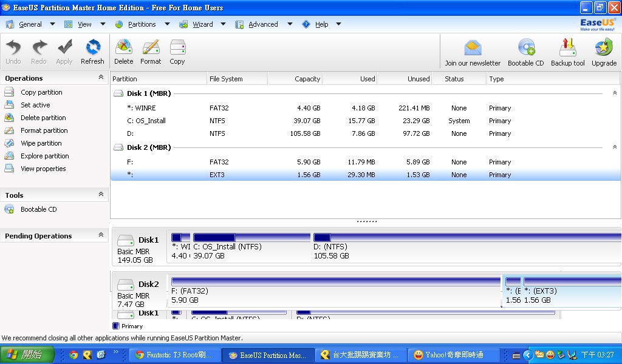Collapse the Disk 2 (MBR) group
Screen dimensions: 622x364
615,147
